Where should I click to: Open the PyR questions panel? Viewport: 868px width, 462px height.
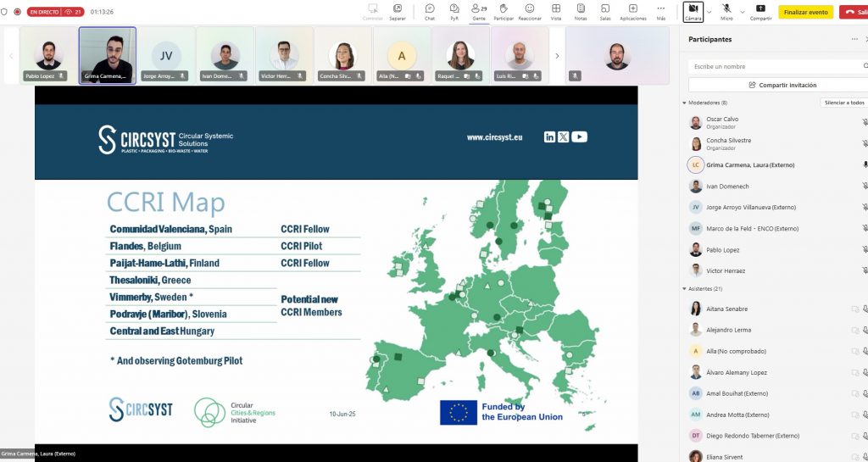click(x=454, y=12)
